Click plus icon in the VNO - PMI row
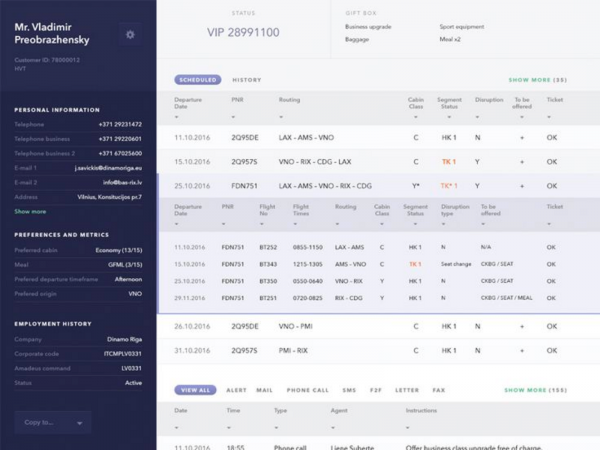Screen dimensions: 600x450 click(522, 326)
